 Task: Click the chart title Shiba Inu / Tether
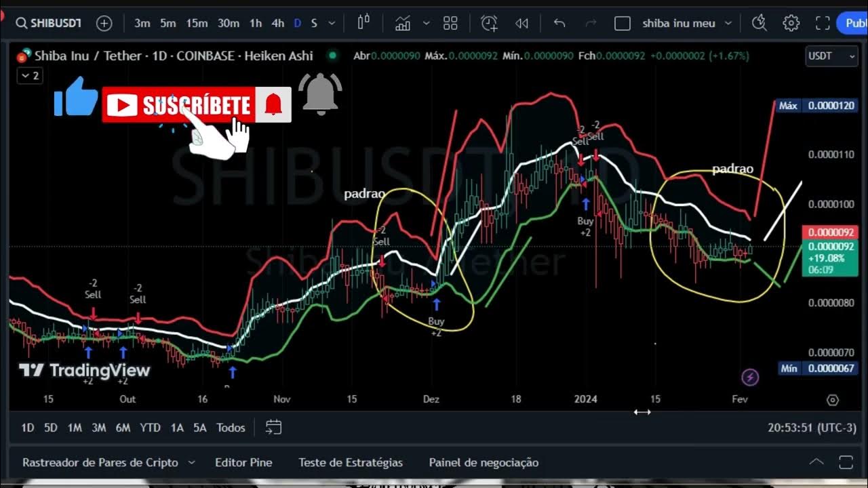click(87, 56)
